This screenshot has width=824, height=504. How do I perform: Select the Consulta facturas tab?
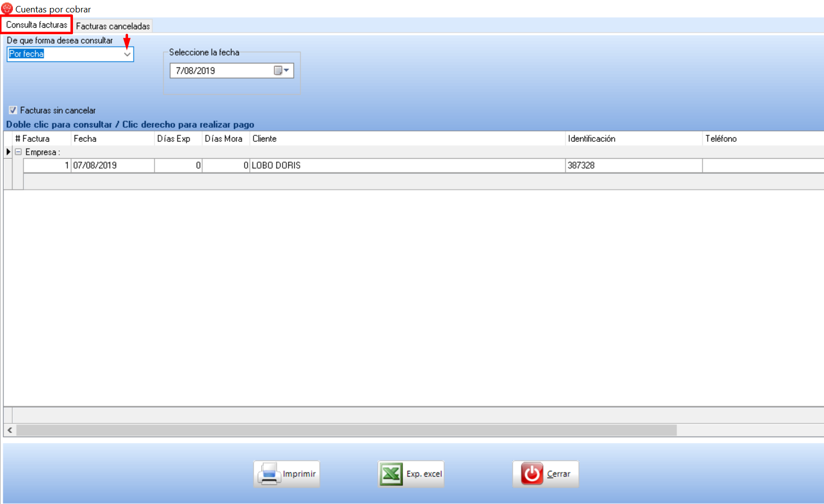(37, 25)
